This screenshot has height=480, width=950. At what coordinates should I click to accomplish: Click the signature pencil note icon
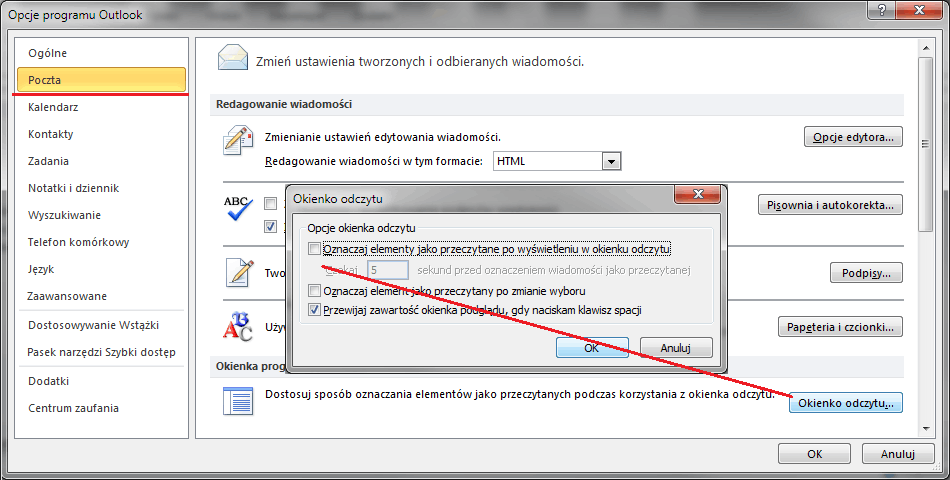[x=239, y=272]
